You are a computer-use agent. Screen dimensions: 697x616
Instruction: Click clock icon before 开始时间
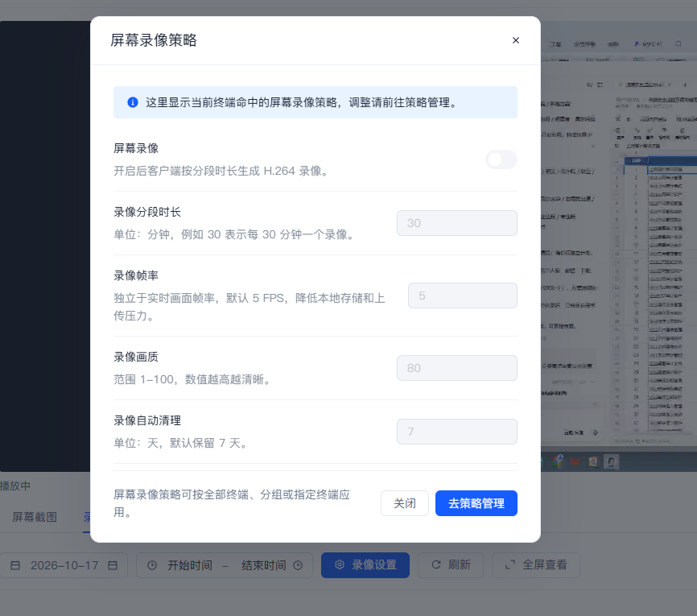[x=152, y=565]
